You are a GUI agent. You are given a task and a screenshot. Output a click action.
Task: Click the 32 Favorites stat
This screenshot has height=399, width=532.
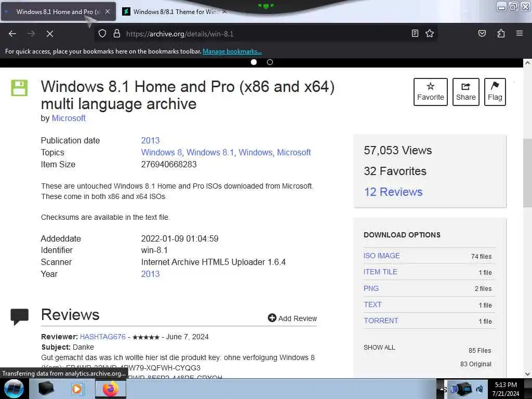[x=395, y=171]
